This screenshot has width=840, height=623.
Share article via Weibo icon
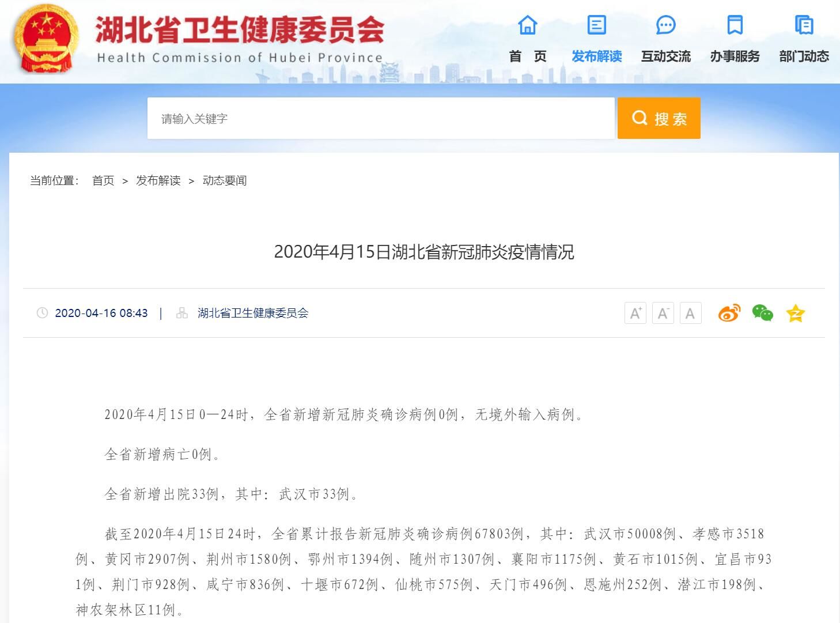coord(729,313)
